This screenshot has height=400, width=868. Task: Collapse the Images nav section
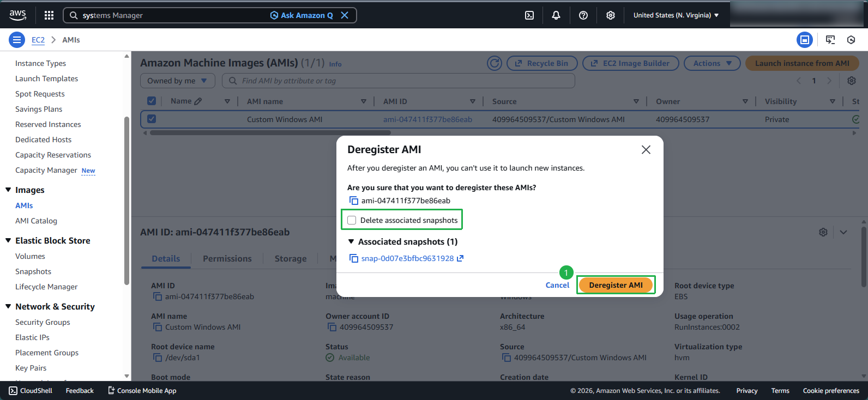8,190
